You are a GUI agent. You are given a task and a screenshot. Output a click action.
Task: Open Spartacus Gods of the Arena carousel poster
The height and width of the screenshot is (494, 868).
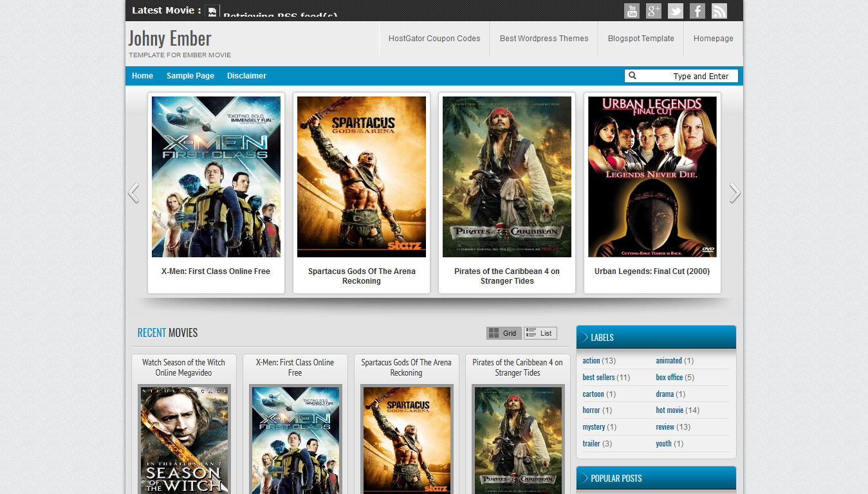pos(362,177)
